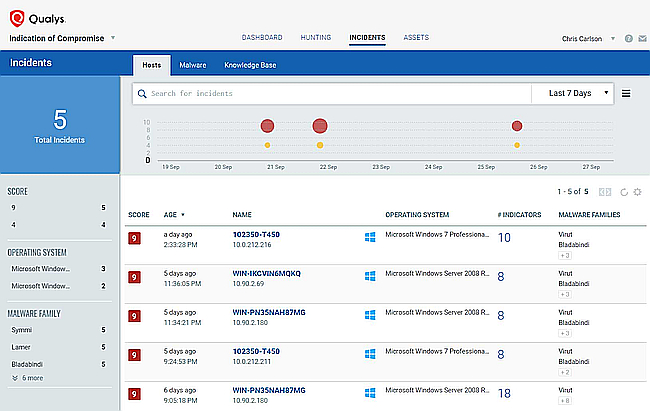
Task: Click the # INDICATORS column header
Action: (x=519, y=215)
